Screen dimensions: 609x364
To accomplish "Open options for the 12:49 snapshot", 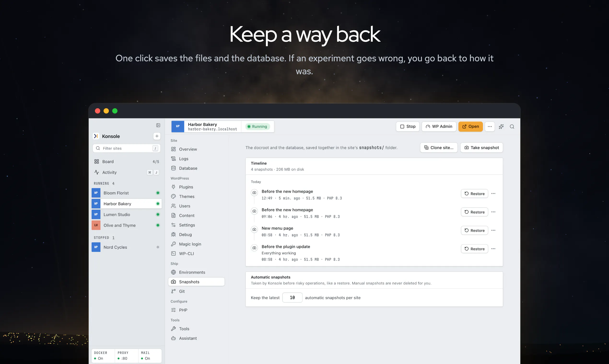I will (x=493, y=193).
